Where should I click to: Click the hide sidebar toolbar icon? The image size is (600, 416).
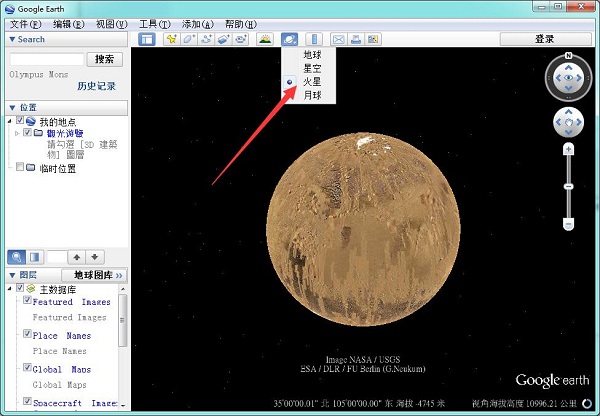click(x=147, y=39)
